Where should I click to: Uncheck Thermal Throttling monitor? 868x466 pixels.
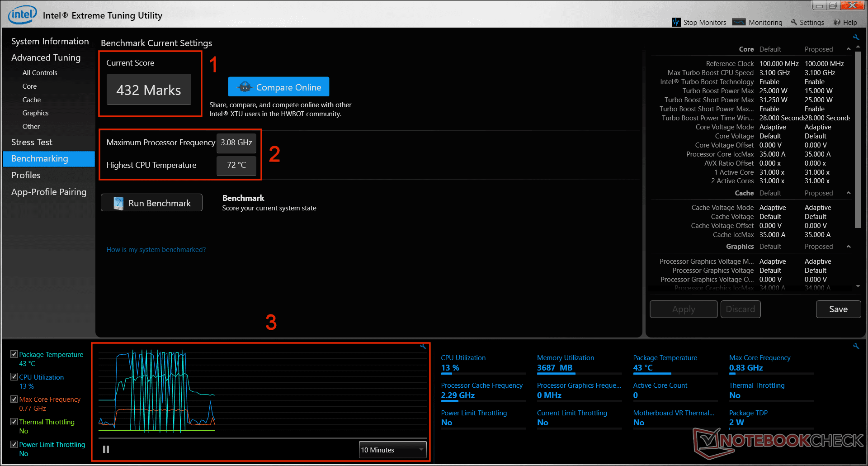14,422
